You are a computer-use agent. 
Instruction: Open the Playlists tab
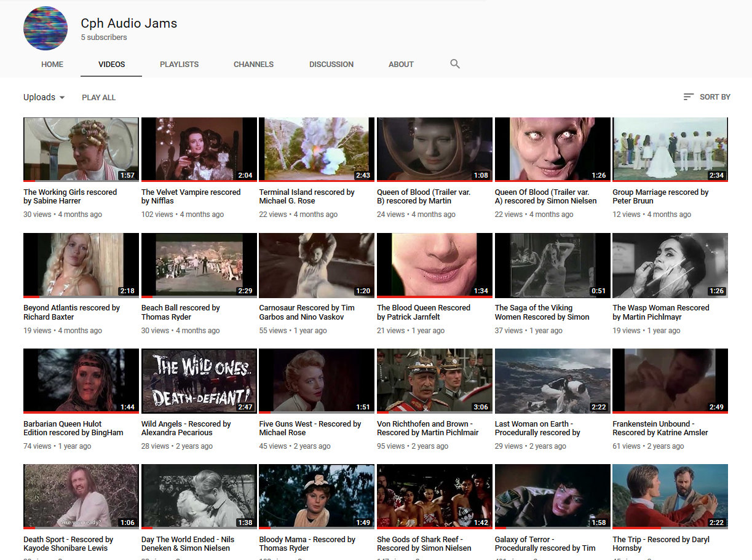point(179,64)
